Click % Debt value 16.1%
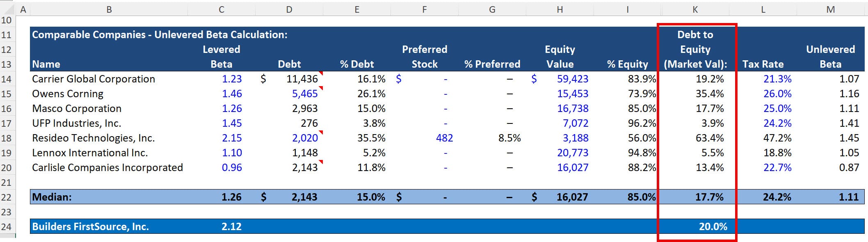This screenshot has height=242, width=868. coord(371,79)
